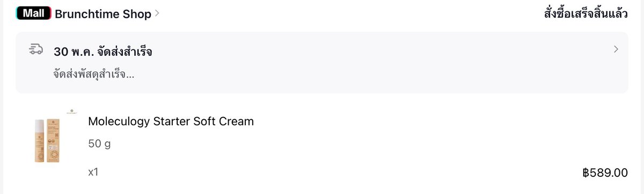Open the Brunchtime Shop store page
Viewport: 644px width, 194px height.
[103, 14]
